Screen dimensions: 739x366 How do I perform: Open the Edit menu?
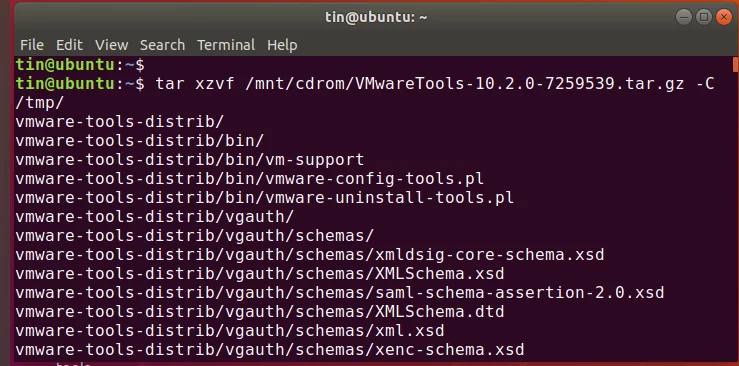[69, 45]
